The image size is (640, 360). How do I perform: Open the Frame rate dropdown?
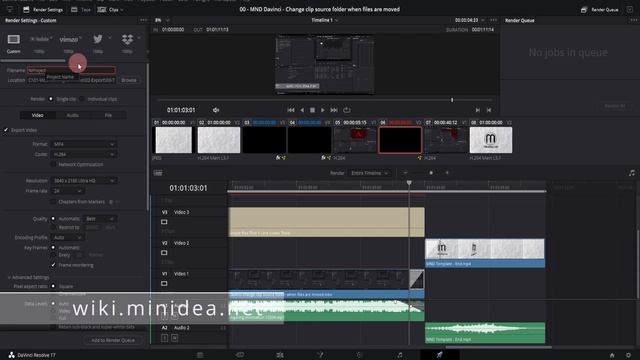click(x=67, y=191)
